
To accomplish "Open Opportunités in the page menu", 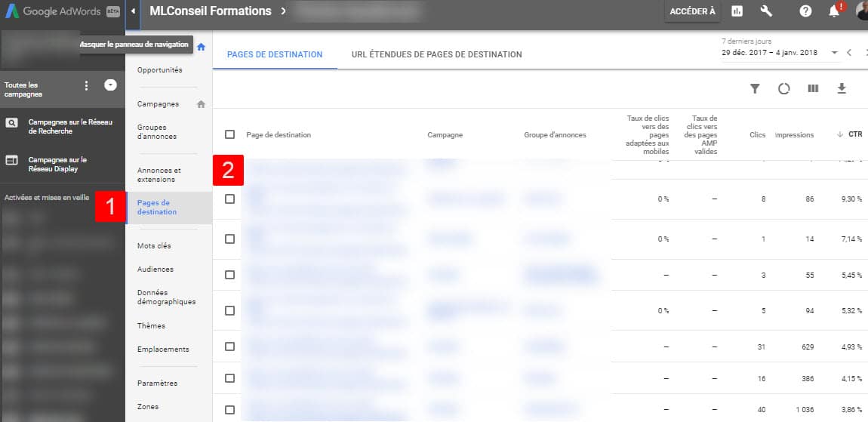I will point(159,70).
